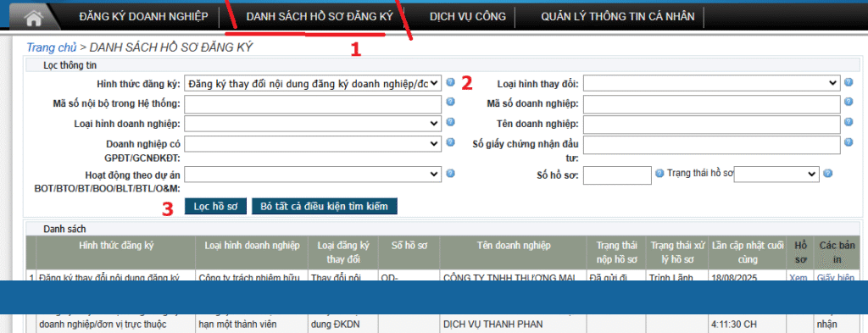Expand the Hình thức đăng ký dropdown
This screenshot has width=868, height=333.
click(314, 84)
